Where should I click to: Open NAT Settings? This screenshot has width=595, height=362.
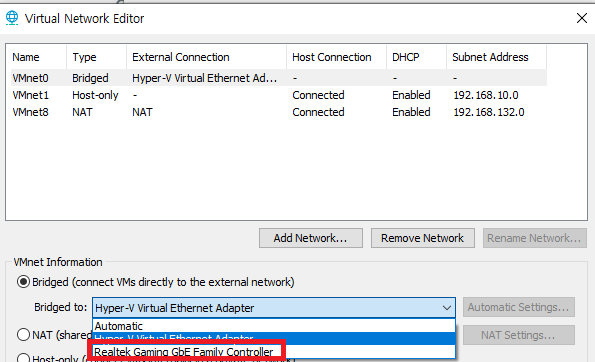point(518,335)
